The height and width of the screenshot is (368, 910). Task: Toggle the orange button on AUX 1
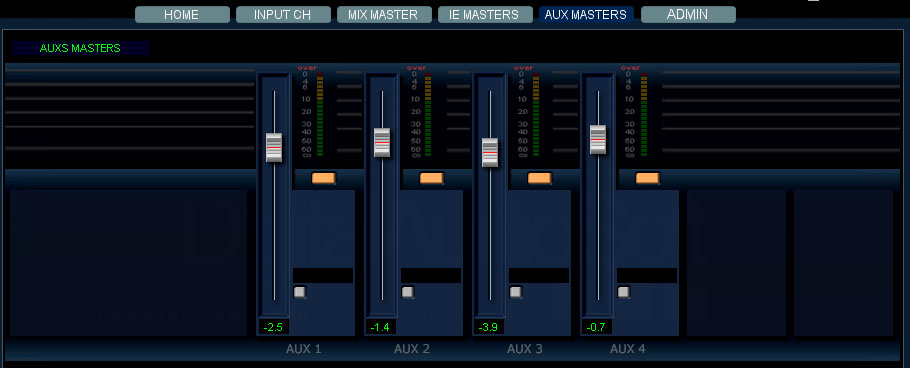coord(324,178)
